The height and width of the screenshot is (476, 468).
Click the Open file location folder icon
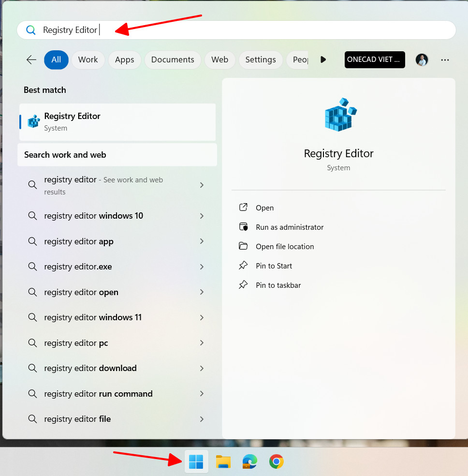(243, 246)
